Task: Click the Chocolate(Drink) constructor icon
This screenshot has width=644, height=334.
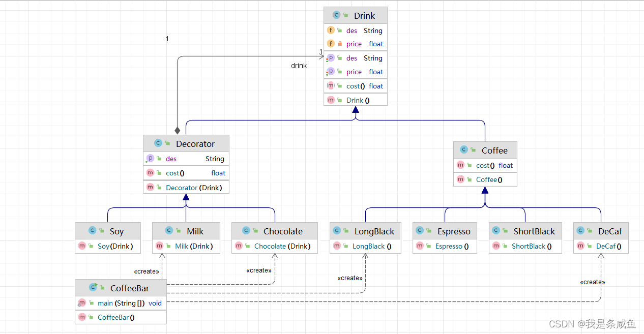Action: tap(239, 246)
